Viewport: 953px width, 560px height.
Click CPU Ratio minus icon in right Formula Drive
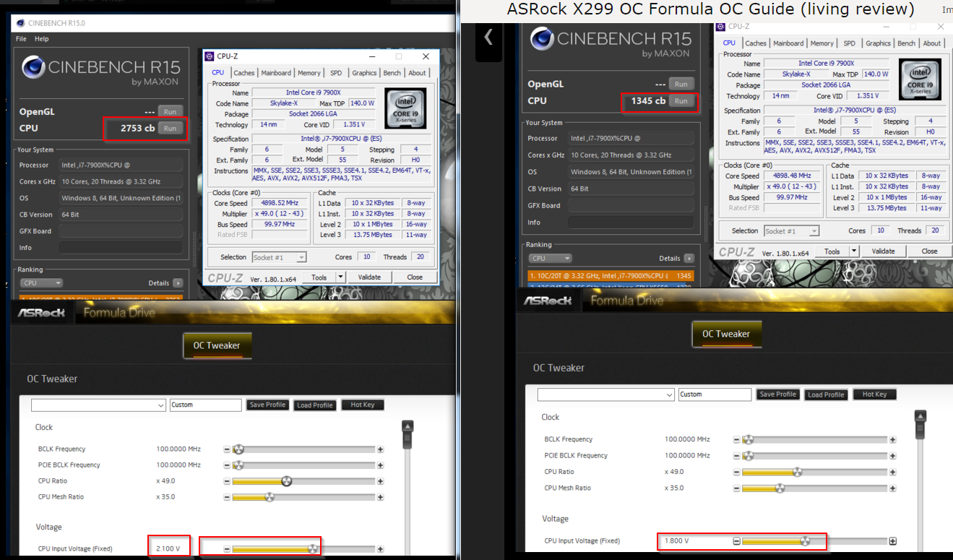(736, 472)
